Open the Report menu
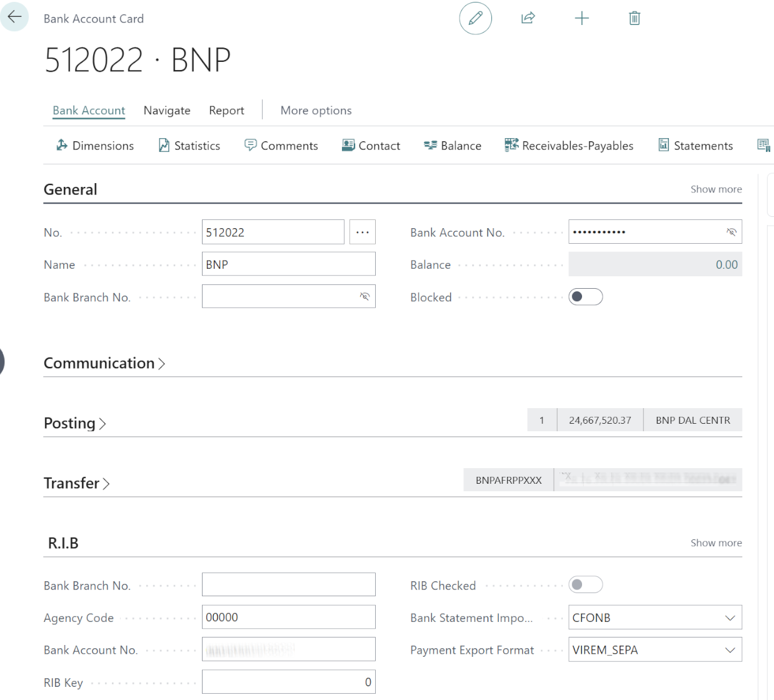Viewport: 774px width, 700px height. point(226,110)
